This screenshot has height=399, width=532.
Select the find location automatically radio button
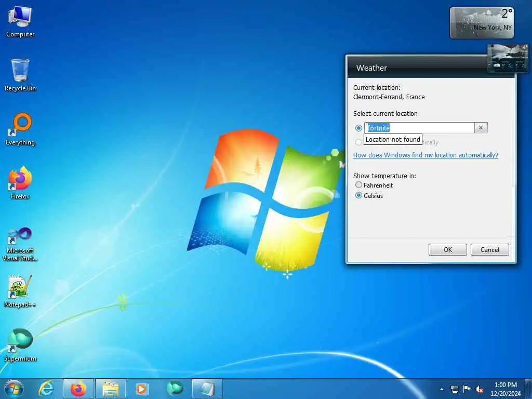358,142
